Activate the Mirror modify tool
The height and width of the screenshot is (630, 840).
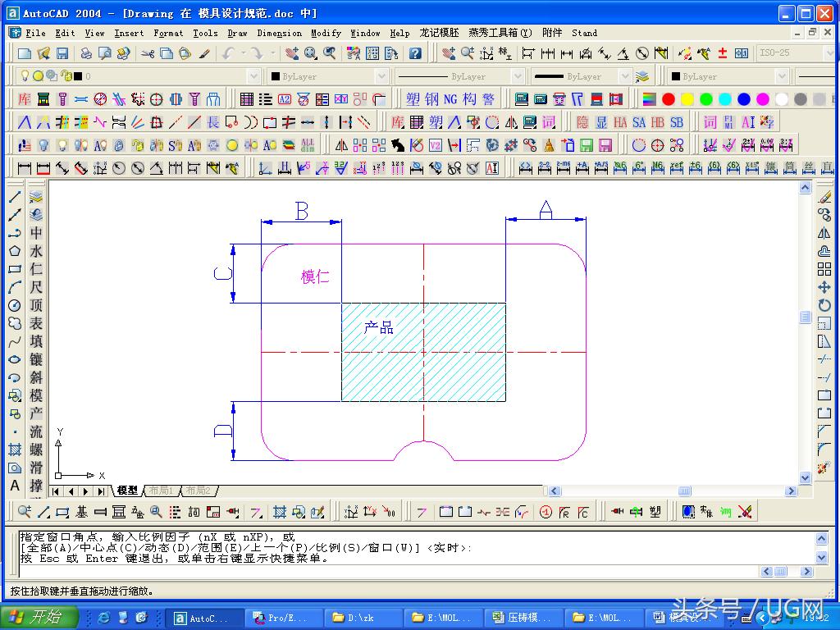pyautogui.click(x=824, y=233)
